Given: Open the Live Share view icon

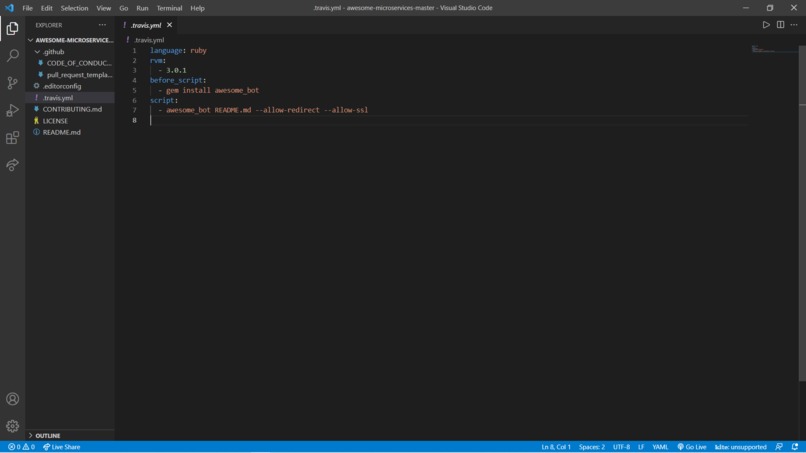Looking at the screenshot, I should point(12,165).
